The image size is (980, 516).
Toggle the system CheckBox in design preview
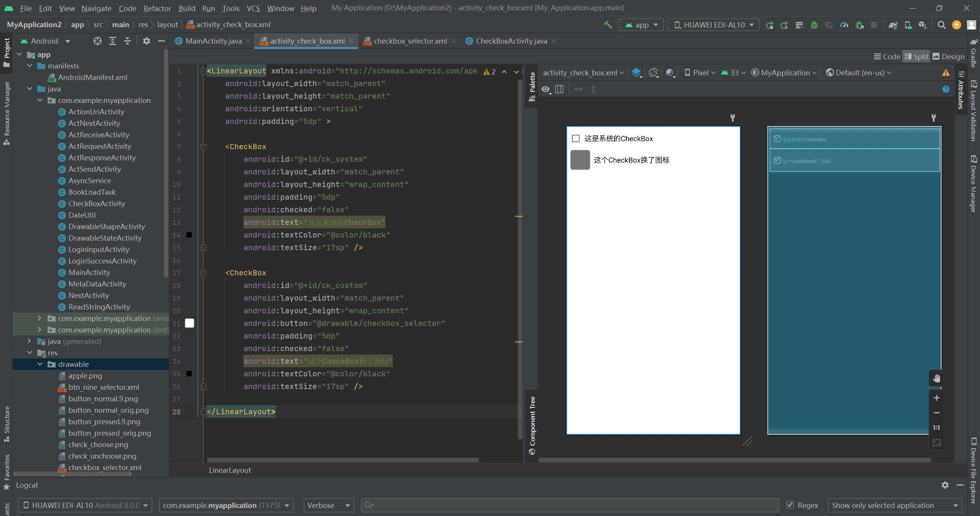coord(575,138)
